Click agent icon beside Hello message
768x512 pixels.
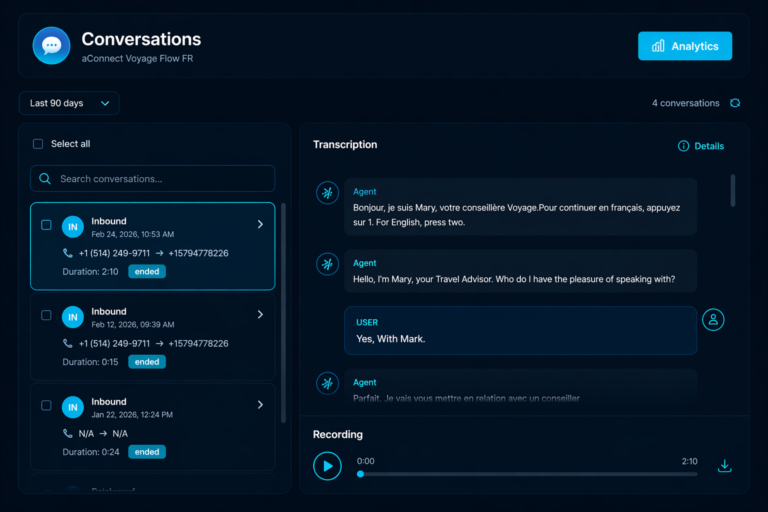(x=327, y=265)
